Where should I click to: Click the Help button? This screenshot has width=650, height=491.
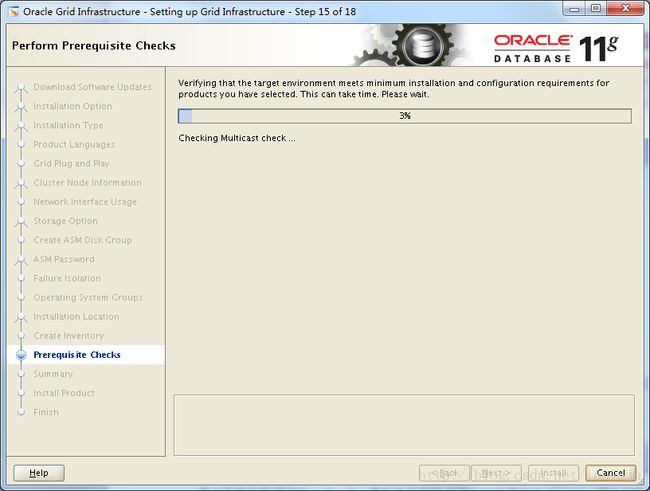[x=39, y=473]
